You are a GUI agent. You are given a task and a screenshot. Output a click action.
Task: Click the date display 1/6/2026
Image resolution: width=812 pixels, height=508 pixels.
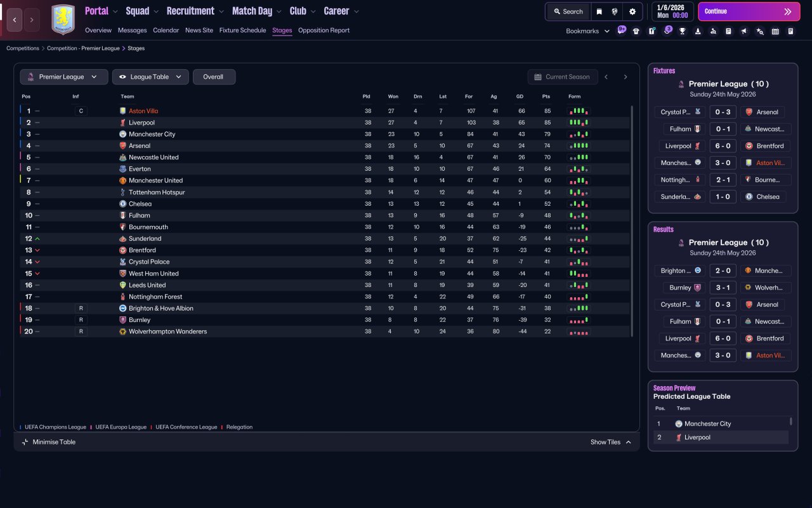point(672,11)
